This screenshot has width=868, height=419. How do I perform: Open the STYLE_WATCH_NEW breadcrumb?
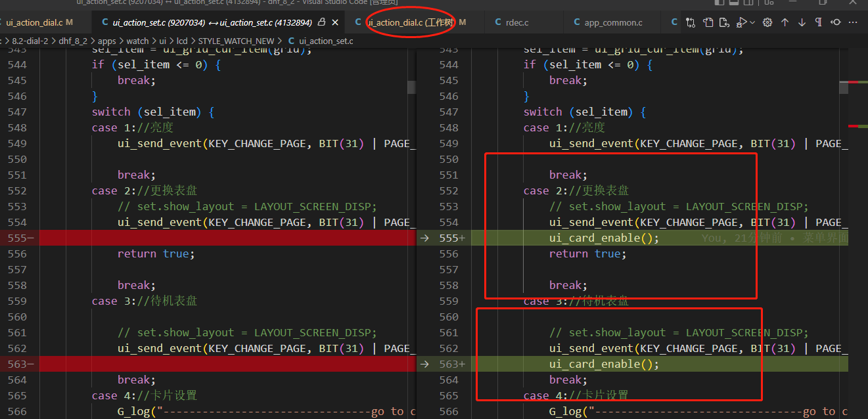tap(236, 41)
